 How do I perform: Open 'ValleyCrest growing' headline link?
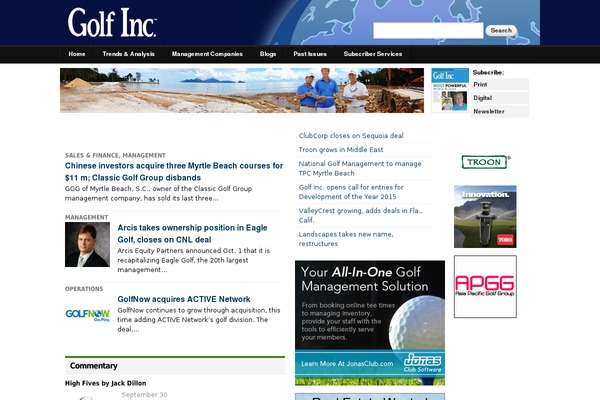[360, 215]
